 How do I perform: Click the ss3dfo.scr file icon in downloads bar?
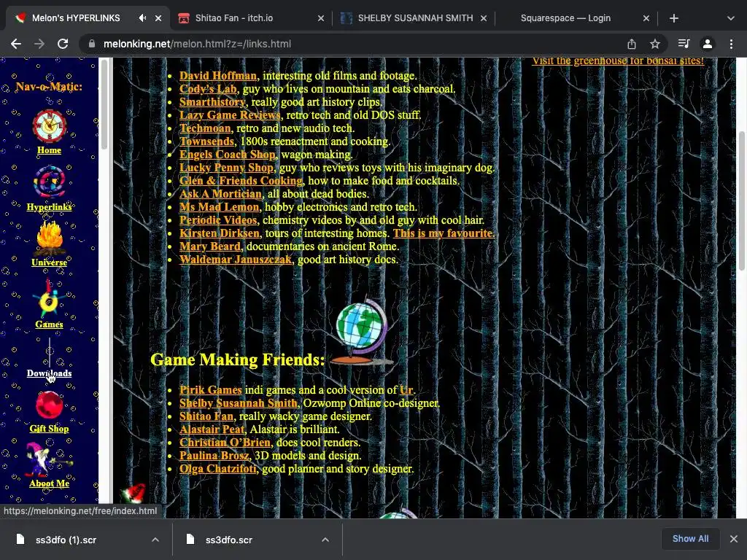(190, 539)
